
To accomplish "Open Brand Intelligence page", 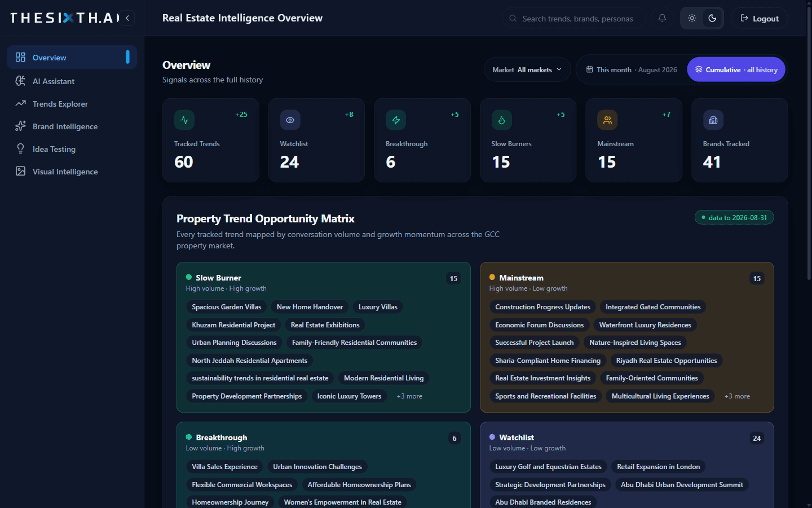I will click(x=72, y=126).
